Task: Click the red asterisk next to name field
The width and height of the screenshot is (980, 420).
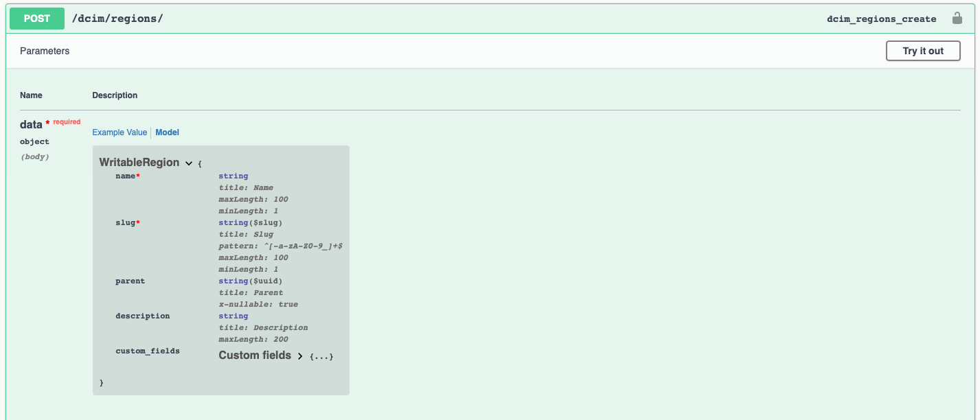Action: coord(137,174)
